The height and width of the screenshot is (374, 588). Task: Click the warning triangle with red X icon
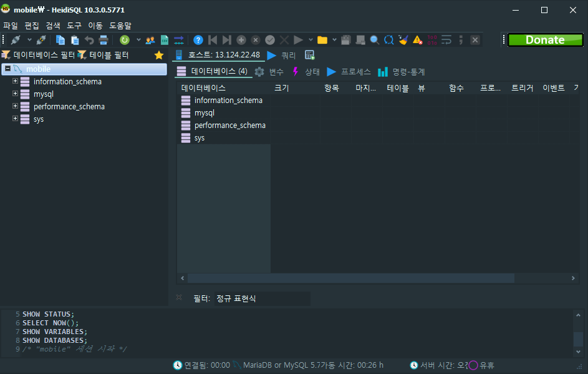tap(418, 40)
